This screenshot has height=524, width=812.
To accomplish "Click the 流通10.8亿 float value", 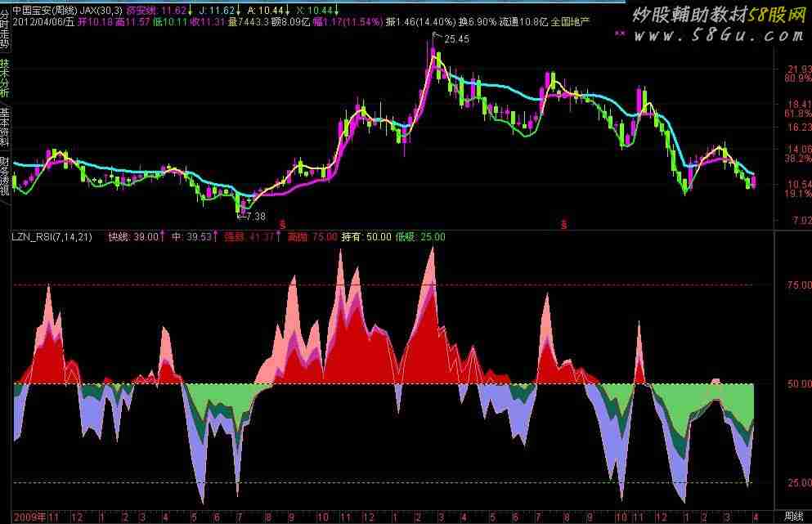I will (x=523, y=22).
